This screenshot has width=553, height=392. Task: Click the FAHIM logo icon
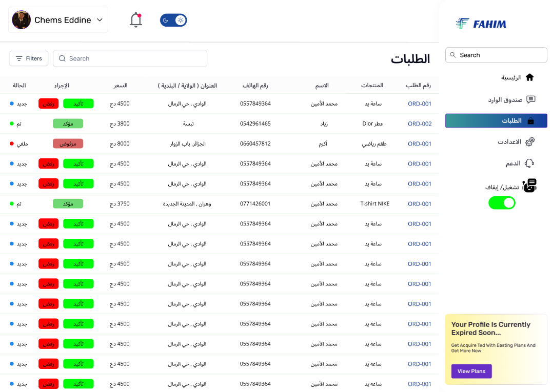[x=461, y=24]
